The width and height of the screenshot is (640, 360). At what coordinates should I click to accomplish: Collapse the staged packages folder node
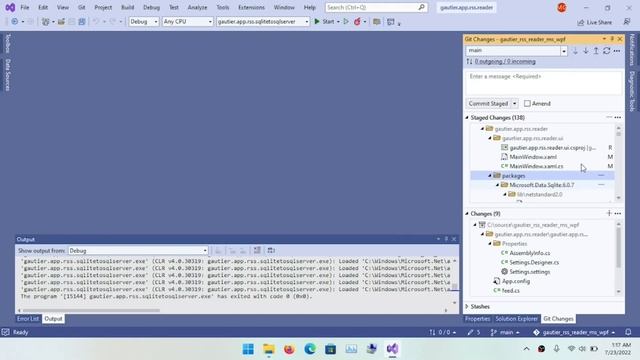[x=490, y=176]
